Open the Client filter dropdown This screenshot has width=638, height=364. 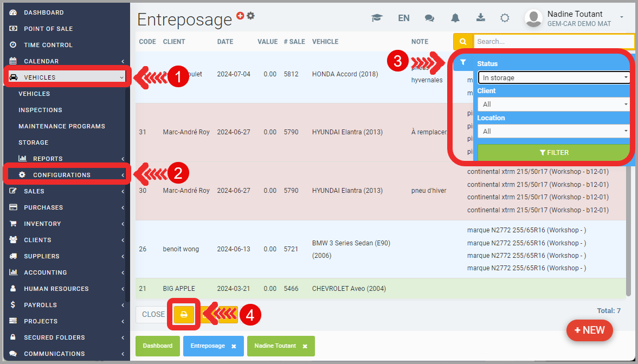coord(553,104)
